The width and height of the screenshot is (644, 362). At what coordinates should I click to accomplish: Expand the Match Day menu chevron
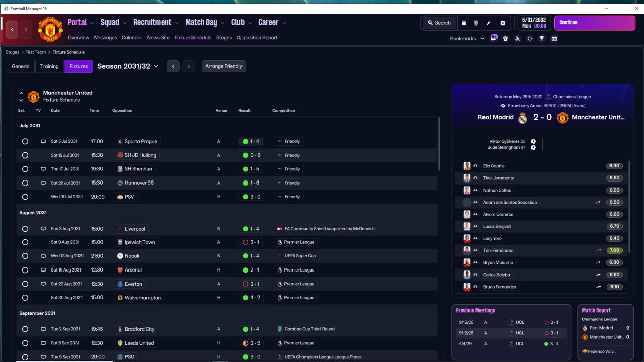click(x=222, y=23)
